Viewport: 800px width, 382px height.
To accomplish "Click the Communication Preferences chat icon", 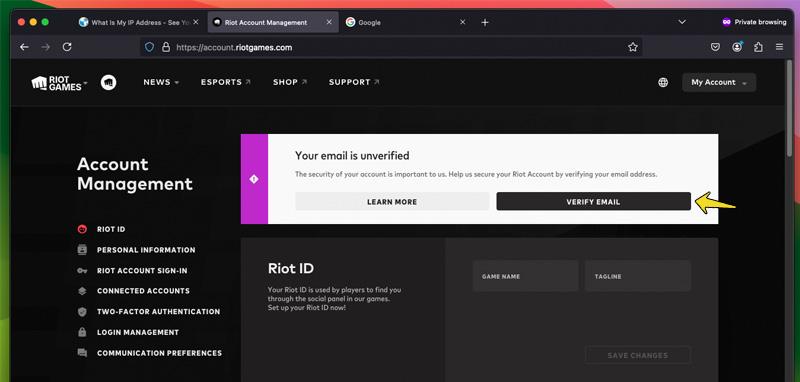I will coord(82,353).
